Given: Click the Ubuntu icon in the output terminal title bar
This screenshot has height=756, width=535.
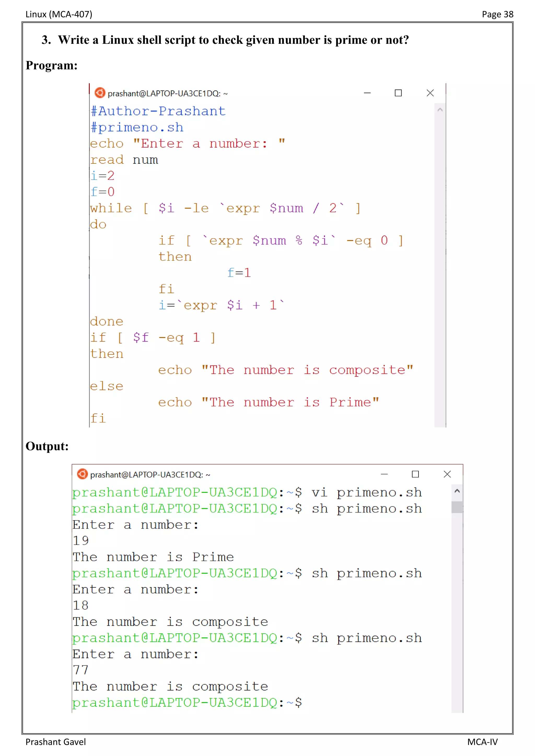Looking at the screenshot, I should [82, 474].
